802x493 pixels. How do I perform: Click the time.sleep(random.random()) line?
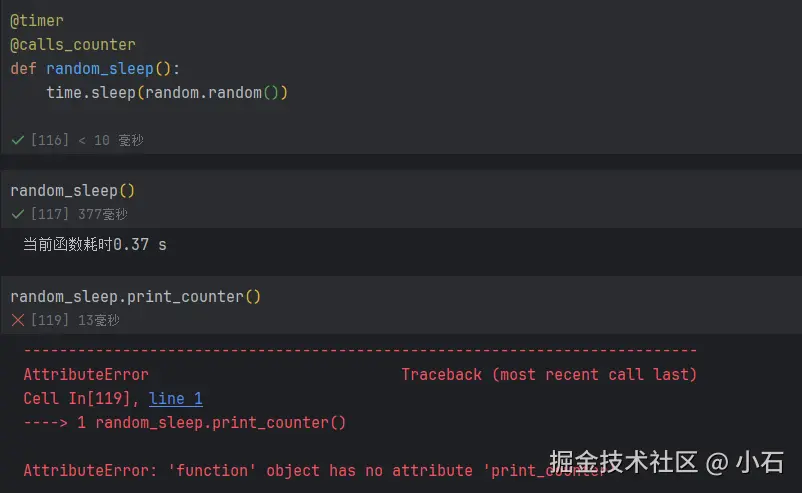click(167, 93)
